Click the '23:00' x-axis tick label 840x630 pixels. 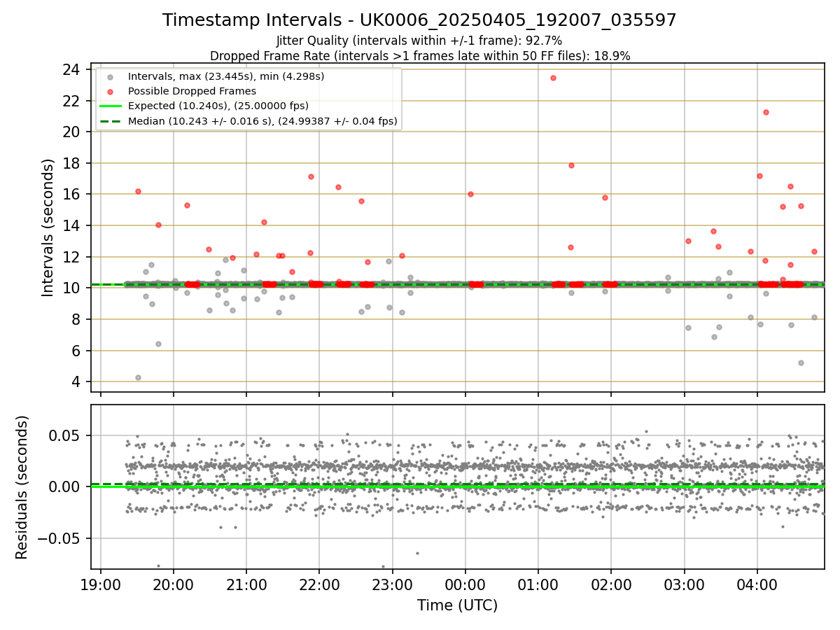392,584
